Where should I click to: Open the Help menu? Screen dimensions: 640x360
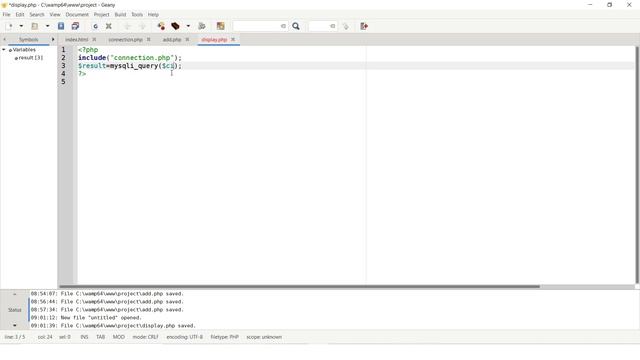tap(153, 14)
